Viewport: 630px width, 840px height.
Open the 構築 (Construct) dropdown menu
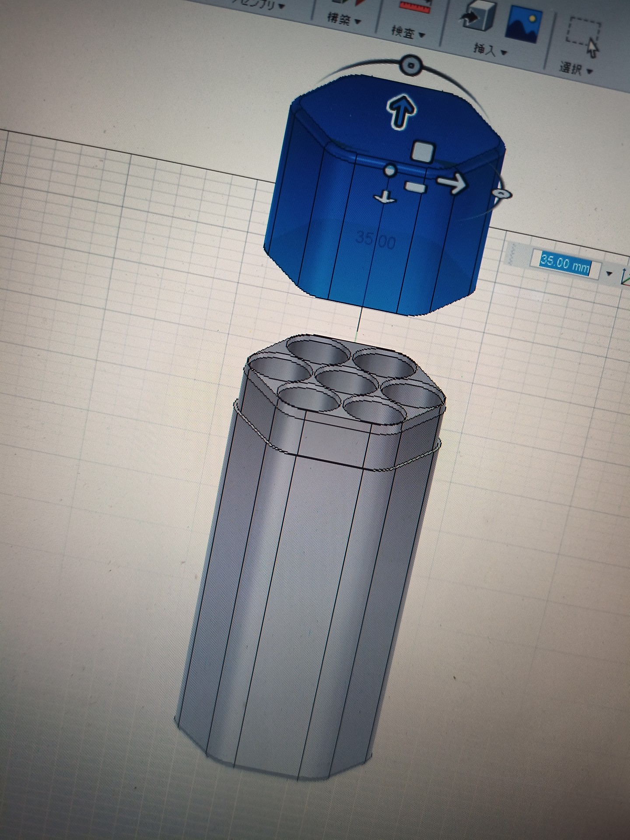click(344, 19)
